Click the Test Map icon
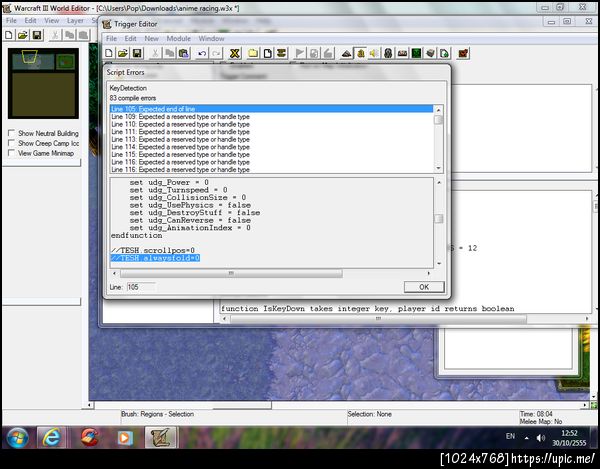This screenshot has width=600, height=469. pyautogui.click(x=463, y=53)
